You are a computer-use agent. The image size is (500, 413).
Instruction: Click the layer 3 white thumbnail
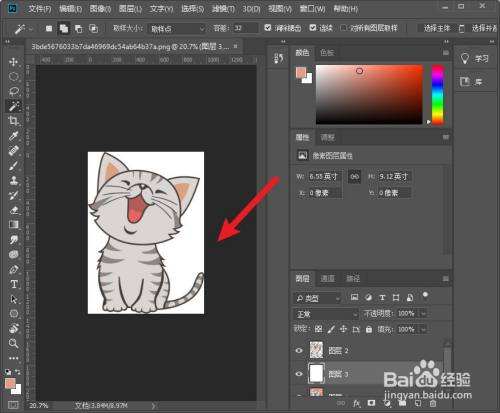pos(316,373)
